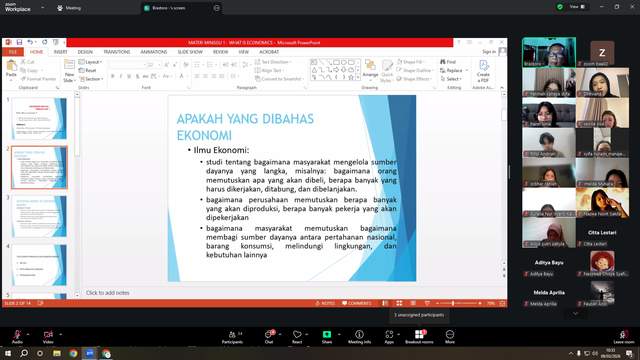This screenshot has width=640, height=360.
Task: Open the ANIMATIONS ribbon tab
Action: tap(153, 52)
